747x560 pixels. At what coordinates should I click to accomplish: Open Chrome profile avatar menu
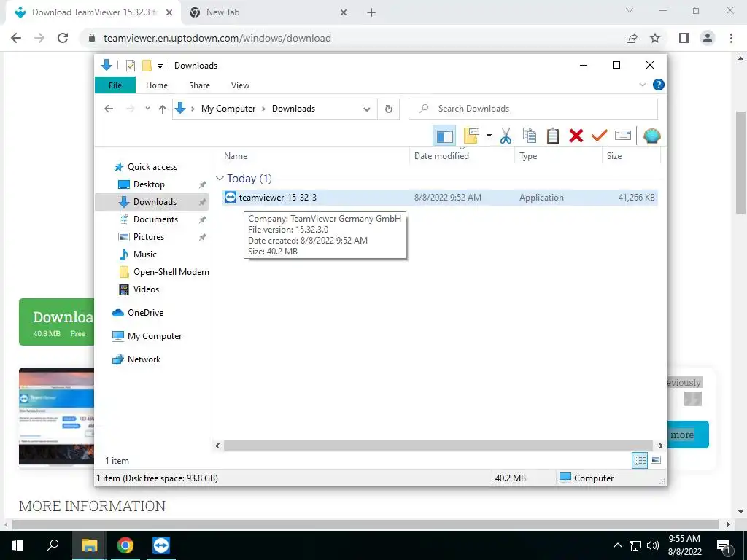click(x=708, y=38)
